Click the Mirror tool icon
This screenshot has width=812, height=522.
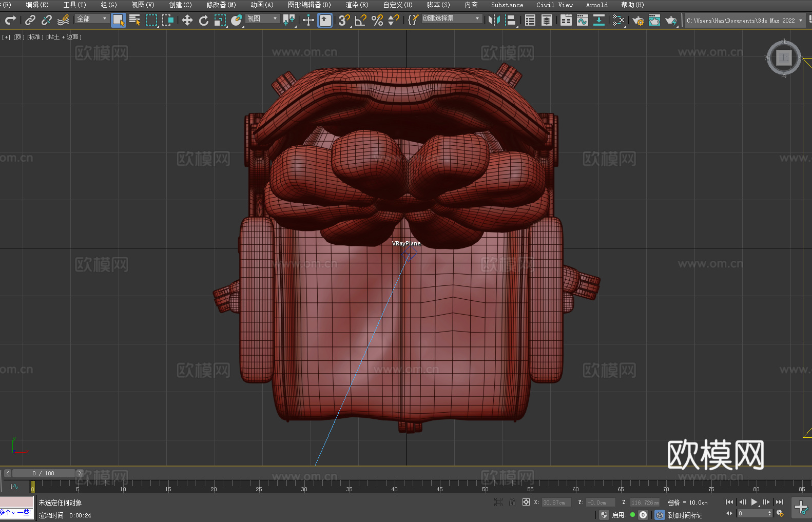tap(494, 20)
